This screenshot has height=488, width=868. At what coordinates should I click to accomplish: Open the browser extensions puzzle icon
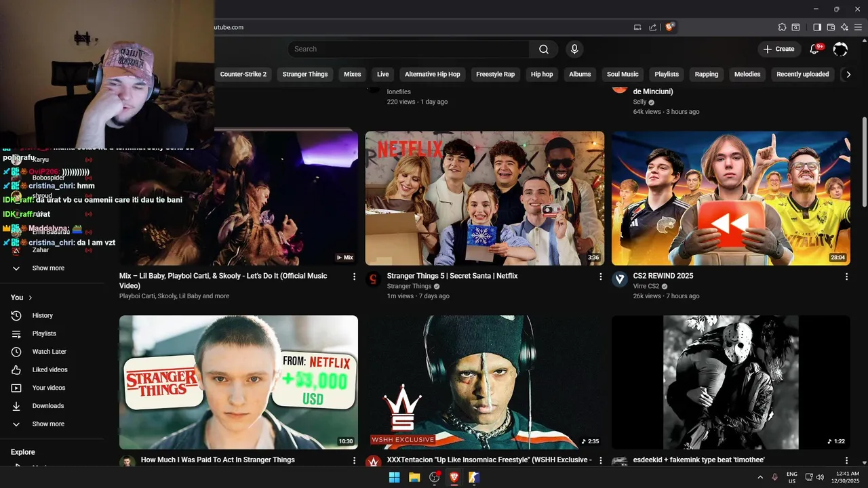pyautogui.click(x=782, y=27)
